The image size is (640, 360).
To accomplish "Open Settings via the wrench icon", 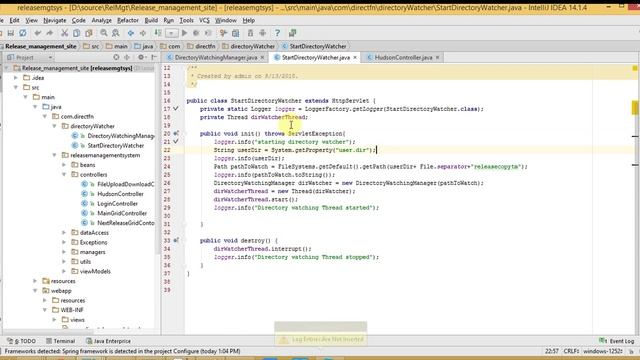I will pos(223,33).
